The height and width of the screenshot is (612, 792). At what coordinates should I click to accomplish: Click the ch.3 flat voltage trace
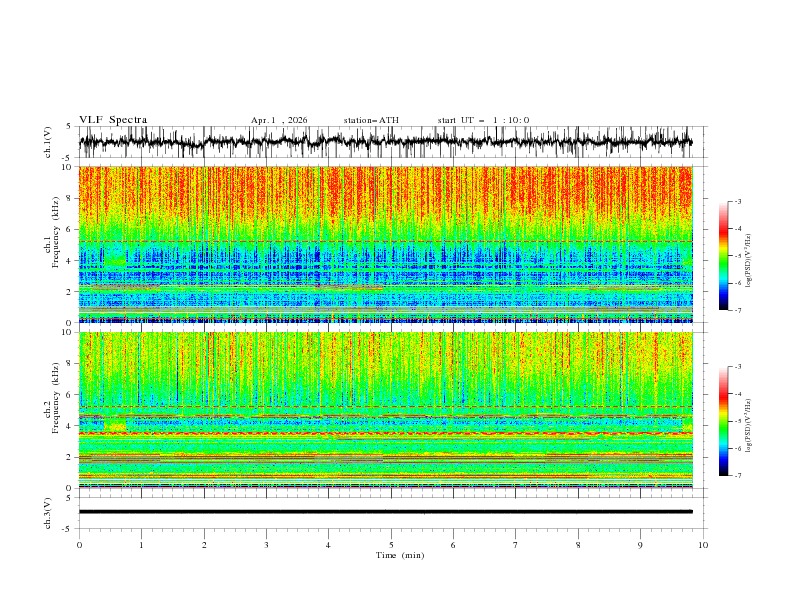click(386, 512)
